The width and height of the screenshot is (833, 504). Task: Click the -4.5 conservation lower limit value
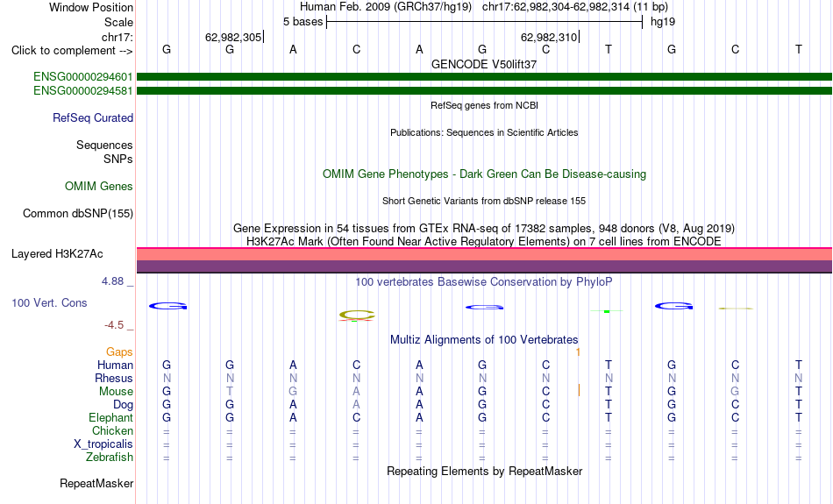[x=114, y=325]
